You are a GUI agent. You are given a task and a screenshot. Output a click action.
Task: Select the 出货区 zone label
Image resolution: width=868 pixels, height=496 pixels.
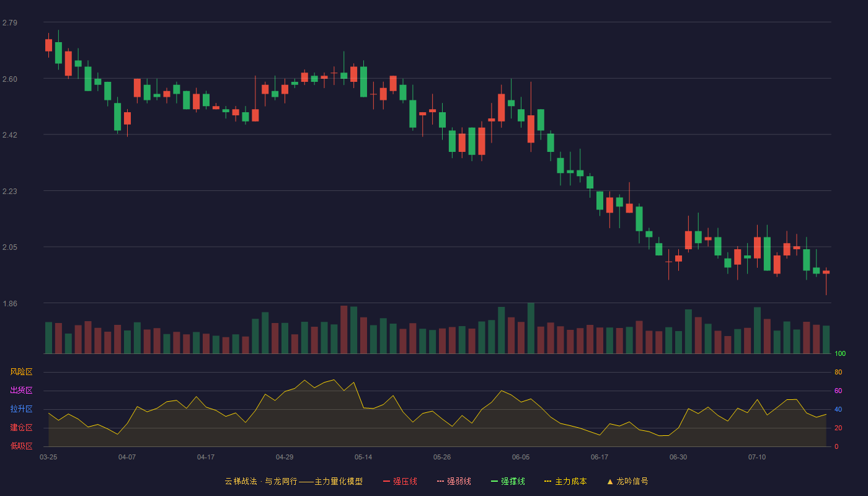pos(21,391)
